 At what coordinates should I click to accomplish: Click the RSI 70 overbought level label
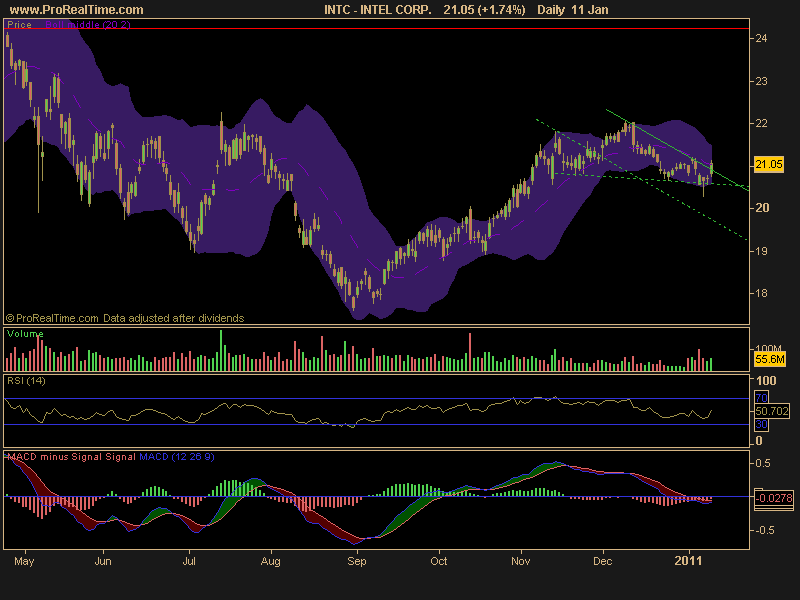(761, 397)
